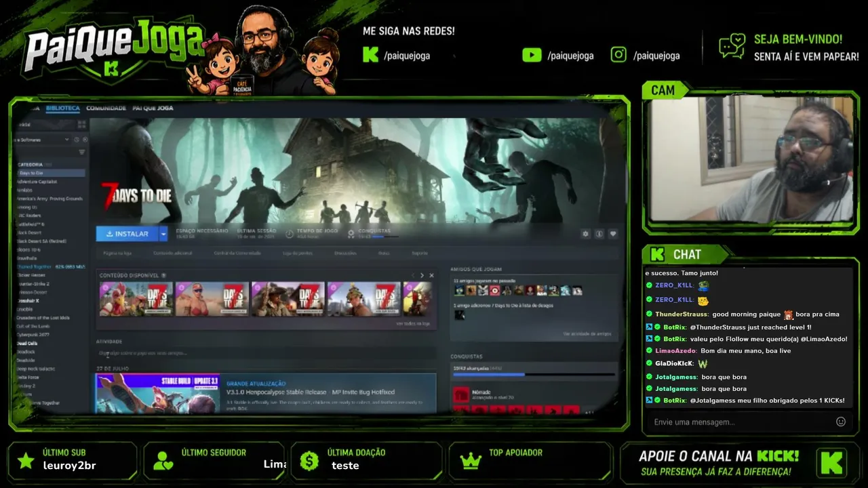Click the Kick logo beside /paiquejoga
Screen dimensions: 868x488
370,55
